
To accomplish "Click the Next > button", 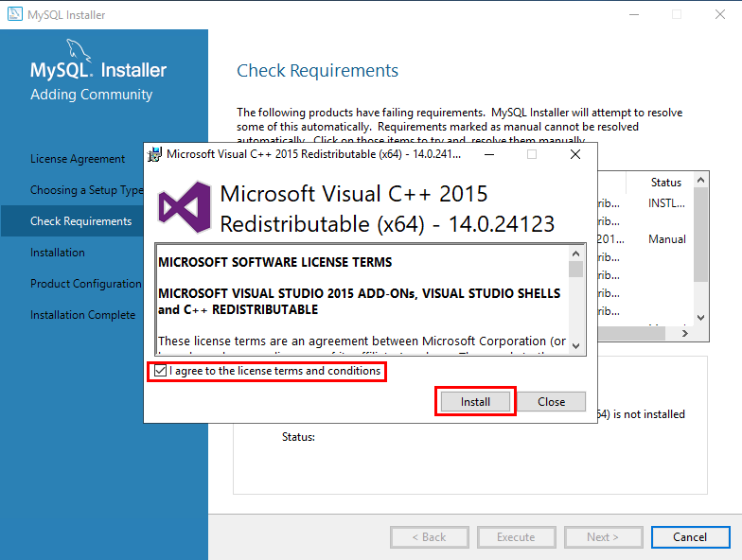I will coord(604,537).
